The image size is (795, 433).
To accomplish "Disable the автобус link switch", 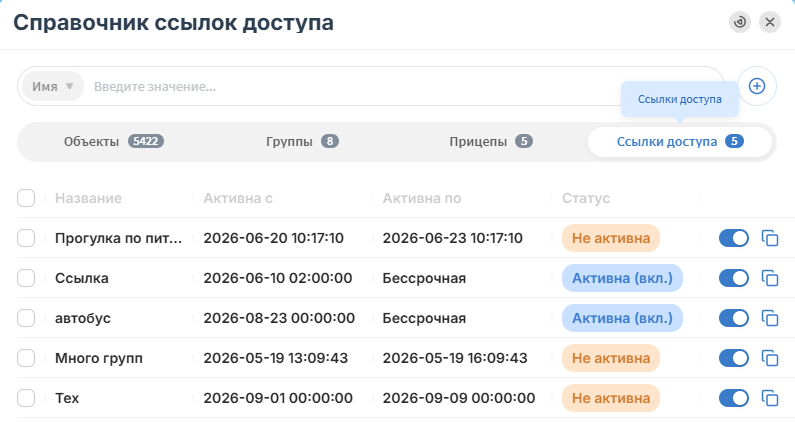I will (734, 318).
